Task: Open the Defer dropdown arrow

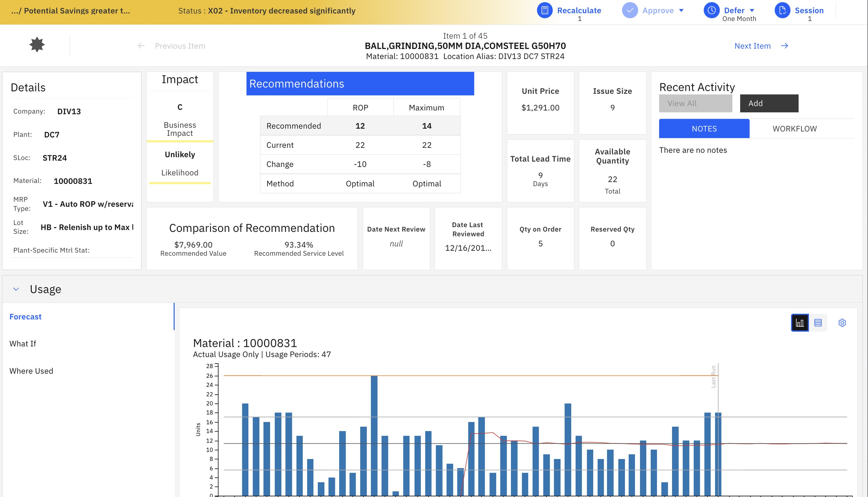Action: pos(752,11)
